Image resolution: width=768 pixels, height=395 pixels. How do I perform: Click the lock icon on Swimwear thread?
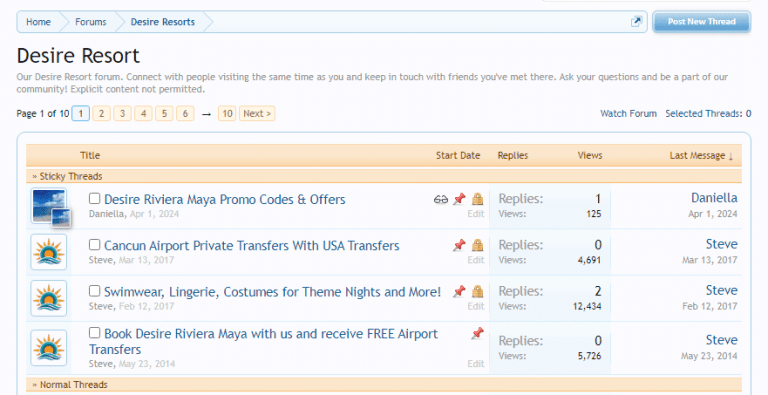tap(478, 292)
